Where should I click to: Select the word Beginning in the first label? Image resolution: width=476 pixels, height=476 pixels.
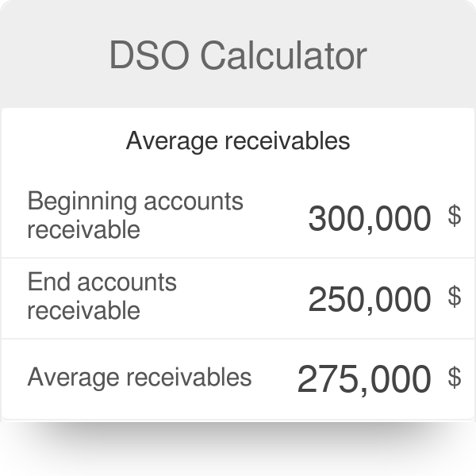point(83,202)
